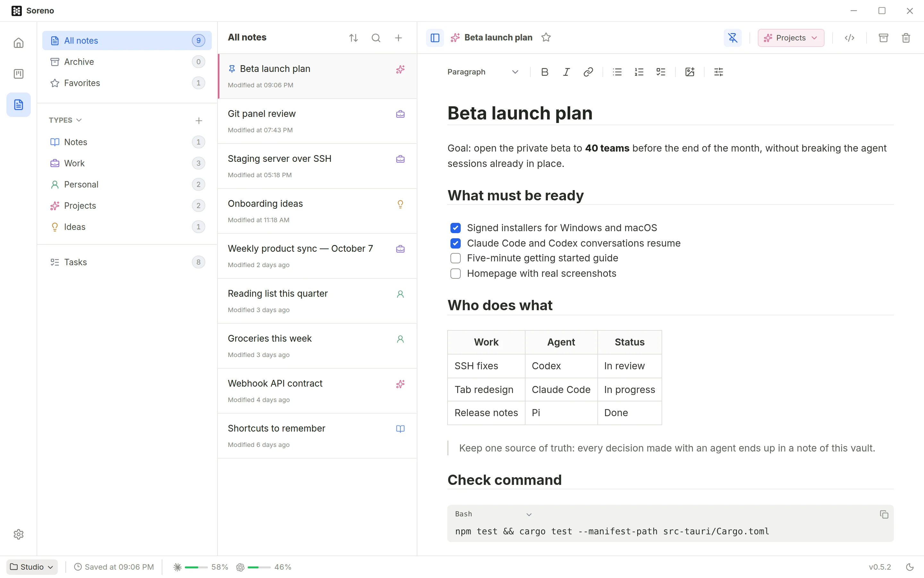Filter by Personal type

[x=127, y=184]
